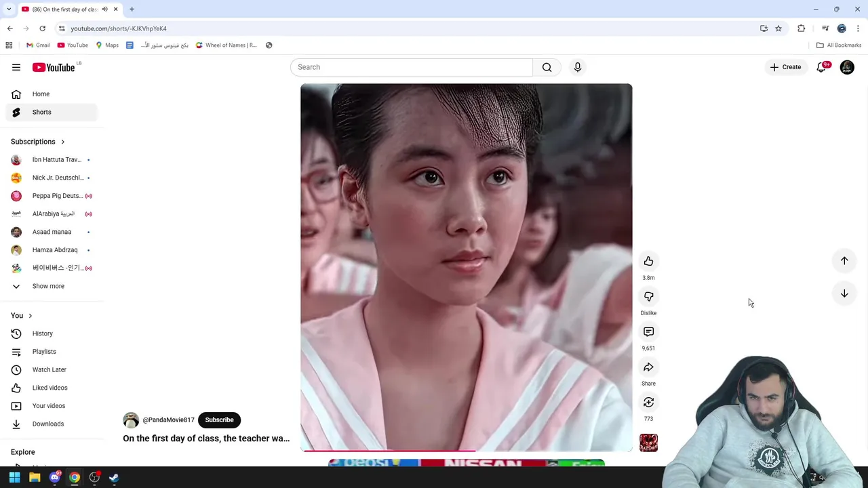The height and width of the screenshot is (488, 868).
Task: Open Your videos
Action: (52, 406)
